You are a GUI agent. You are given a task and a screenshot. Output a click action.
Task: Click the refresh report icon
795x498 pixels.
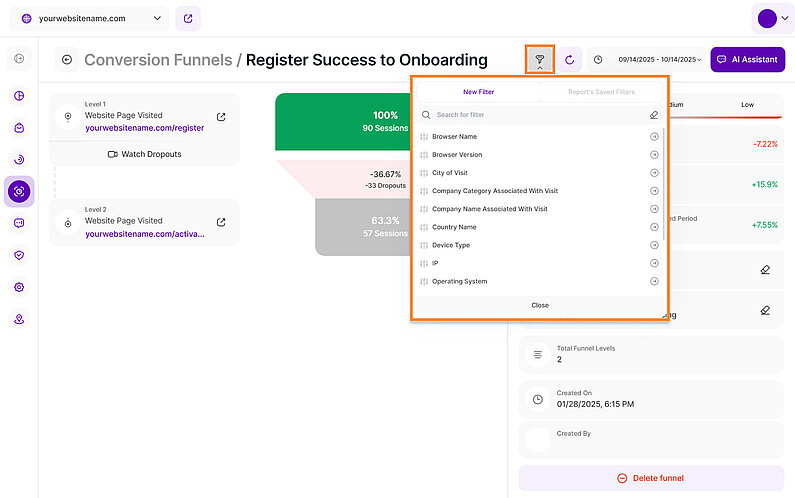tap(569, 60)
